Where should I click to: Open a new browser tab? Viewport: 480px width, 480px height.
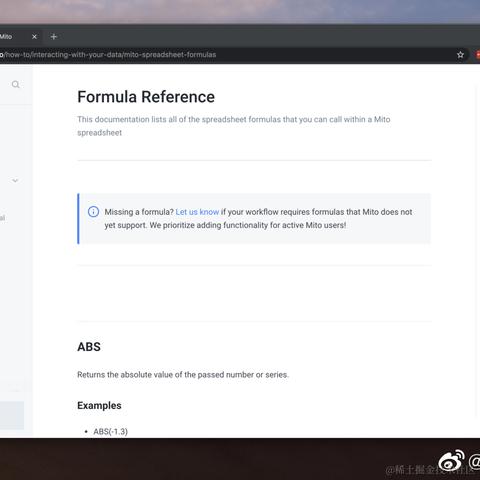tap(54, 37)
